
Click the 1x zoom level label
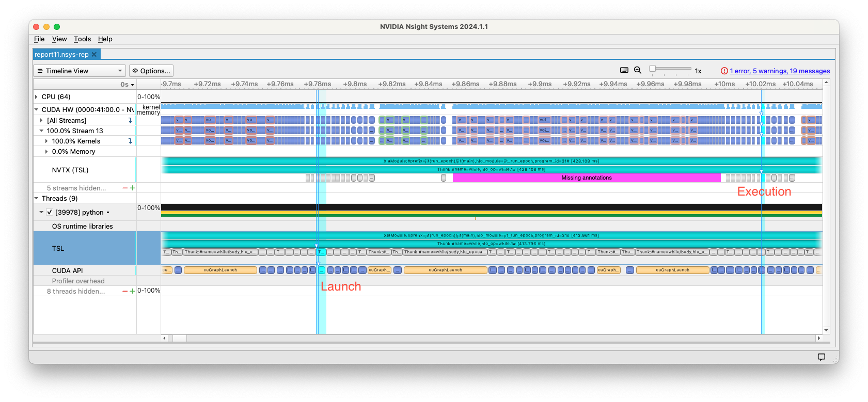click(698, 71)
